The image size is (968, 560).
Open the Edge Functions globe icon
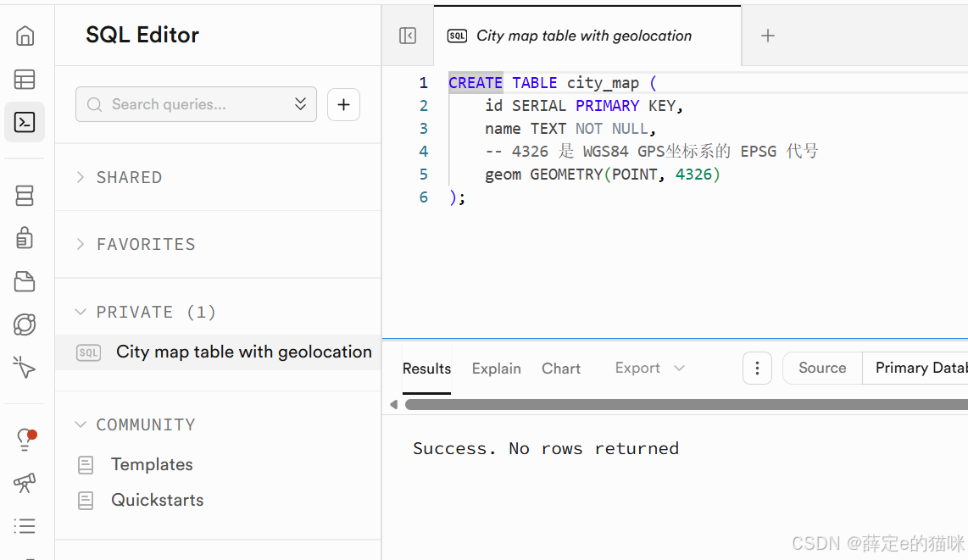click(x=25, y=324)
